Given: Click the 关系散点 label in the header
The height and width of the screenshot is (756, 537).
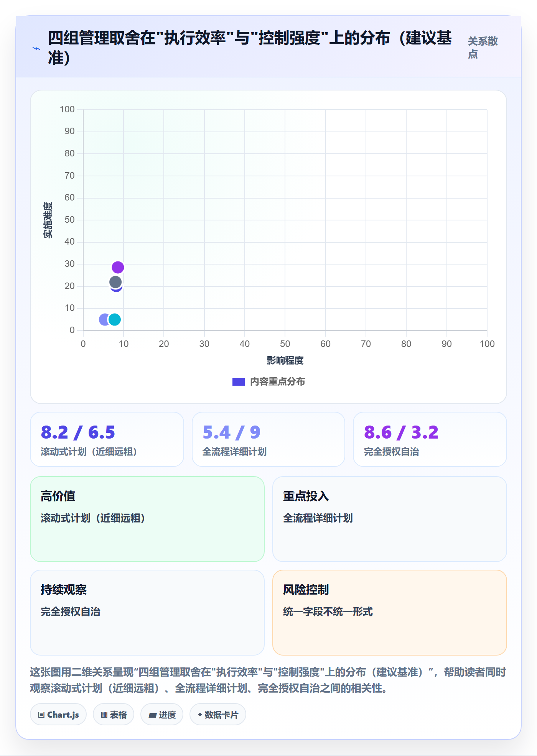Looking at the screenshot, I should (x=483, y=48).
